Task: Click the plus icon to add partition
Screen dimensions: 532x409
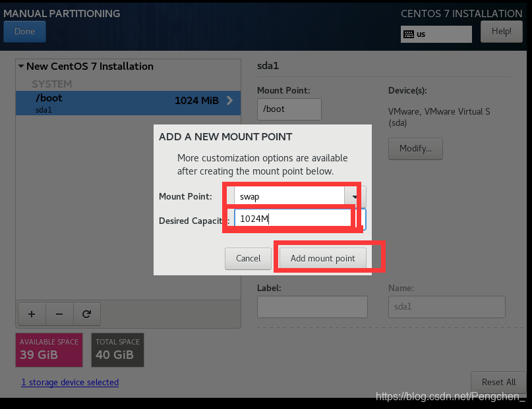Action: tap(32, 314)
